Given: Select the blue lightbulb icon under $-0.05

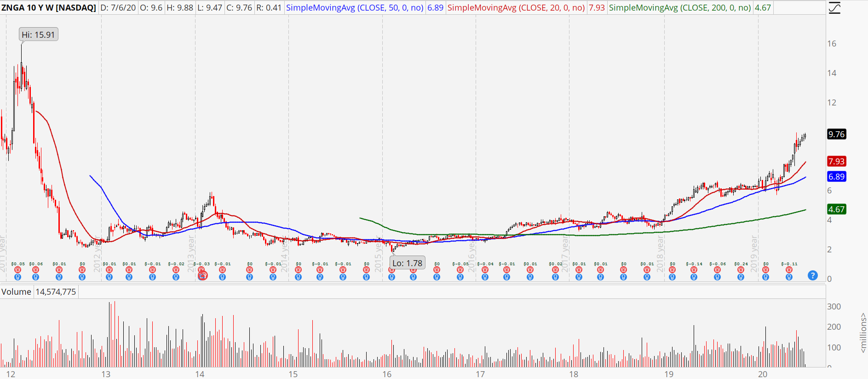Looking at the screenshot, I should tap(460, 277).
